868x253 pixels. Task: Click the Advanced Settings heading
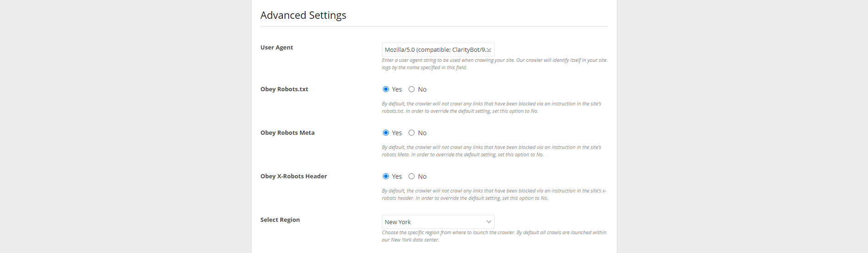coord(303,15)
